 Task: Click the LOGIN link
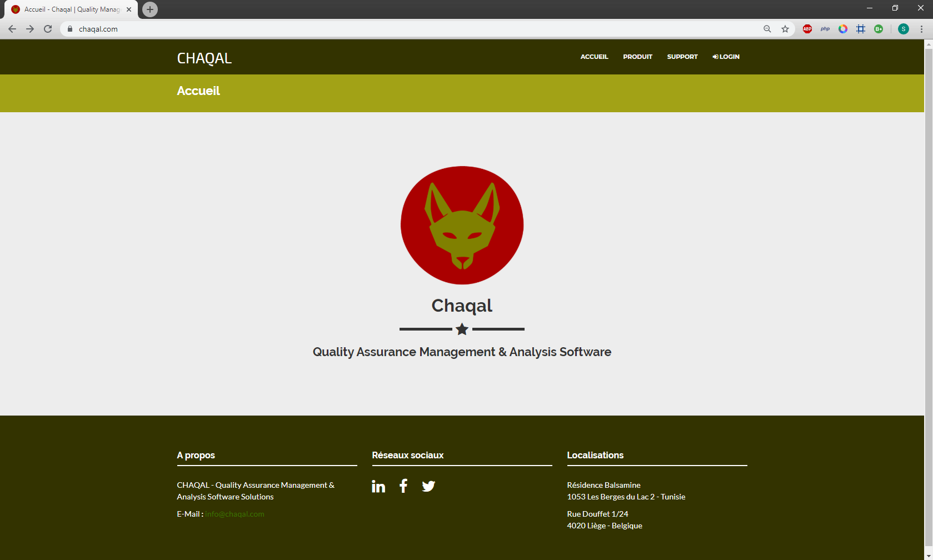click(x=726, y=57)
